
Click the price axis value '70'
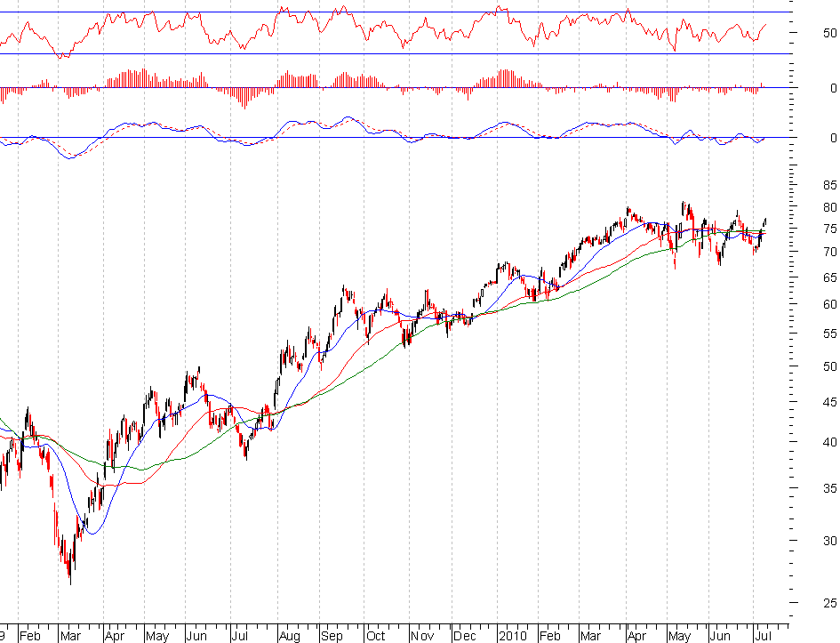830,252
